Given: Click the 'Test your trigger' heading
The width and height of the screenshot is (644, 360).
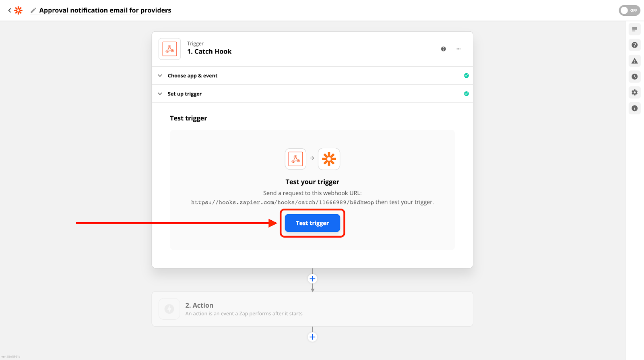Looking at the screenshot, I should pyautogui.click(x=312, y=182).
